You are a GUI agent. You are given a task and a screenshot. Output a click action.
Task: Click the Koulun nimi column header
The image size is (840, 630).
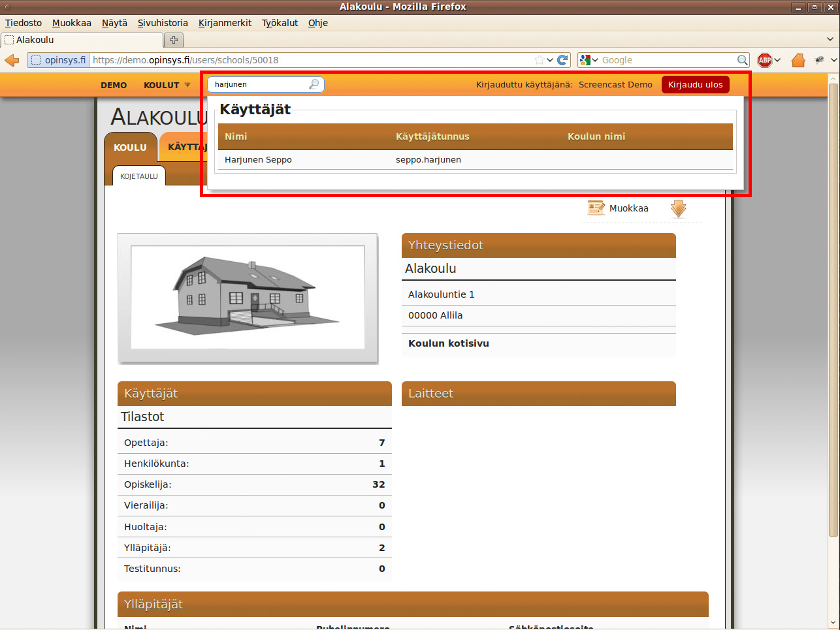[596, 136]
